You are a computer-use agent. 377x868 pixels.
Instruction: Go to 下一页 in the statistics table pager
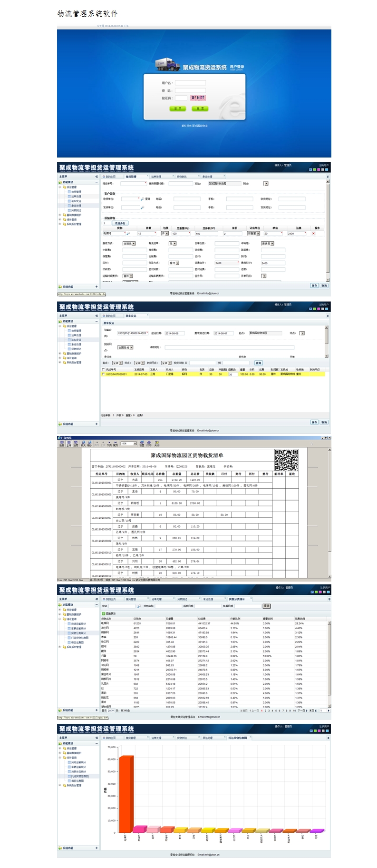point(301,710)
